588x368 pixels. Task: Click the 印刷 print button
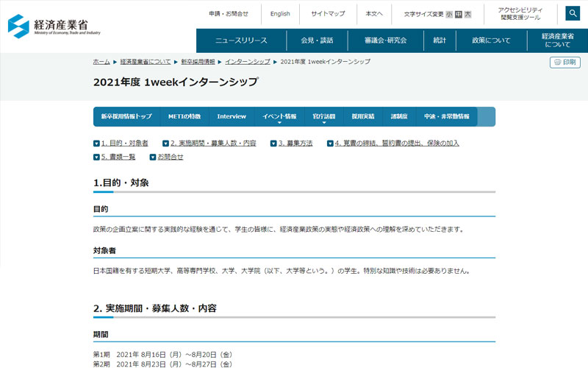tap(565, 63)
